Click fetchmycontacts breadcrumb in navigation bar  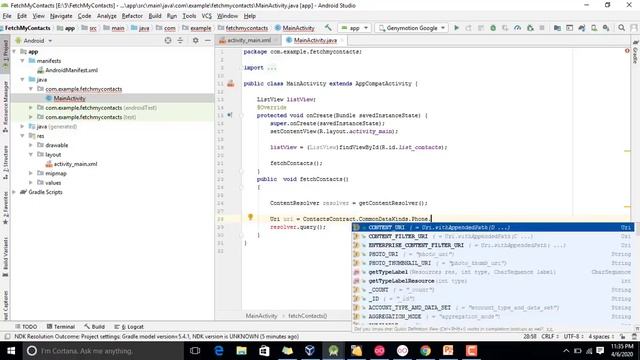click(243, 28)
